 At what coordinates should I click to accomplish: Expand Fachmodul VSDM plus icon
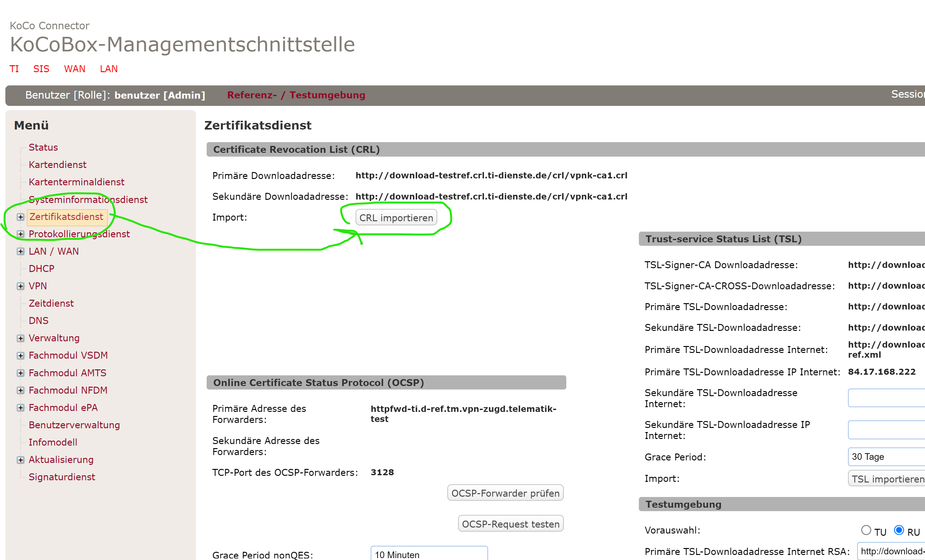[x=21, y=355]
